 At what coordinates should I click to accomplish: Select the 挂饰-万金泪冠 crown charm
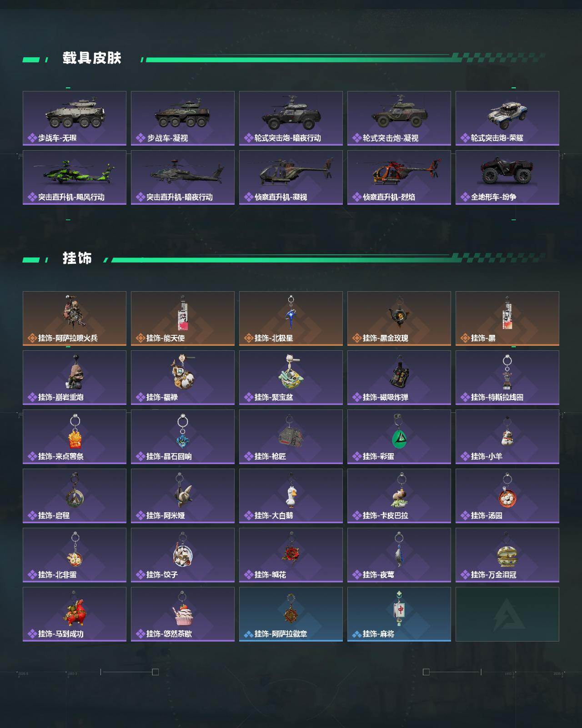coord(507,555)
